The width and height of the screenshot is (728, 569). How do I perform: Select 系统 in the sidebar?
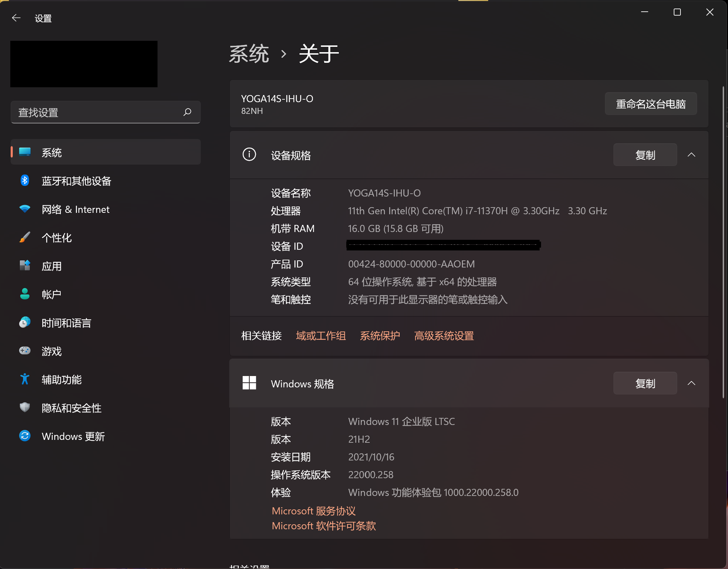click(106, 152)
